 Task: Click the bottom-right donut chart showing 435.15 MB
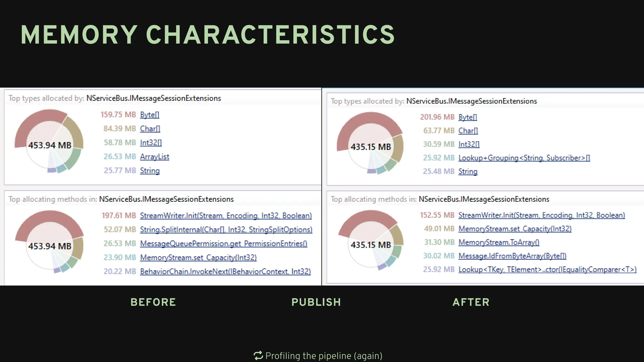[x=370, y=240]
